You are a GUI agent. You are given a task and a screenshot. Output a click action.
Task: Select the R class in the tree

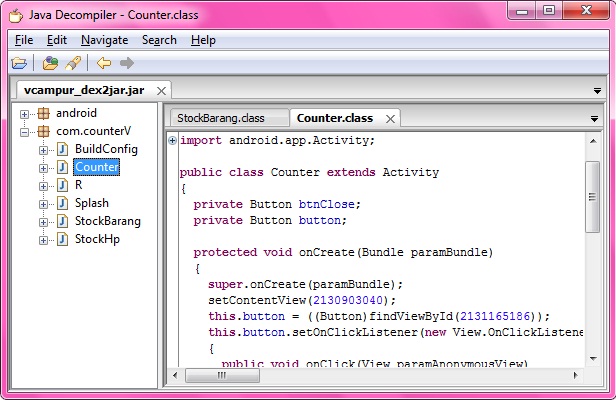click(79, 185)
